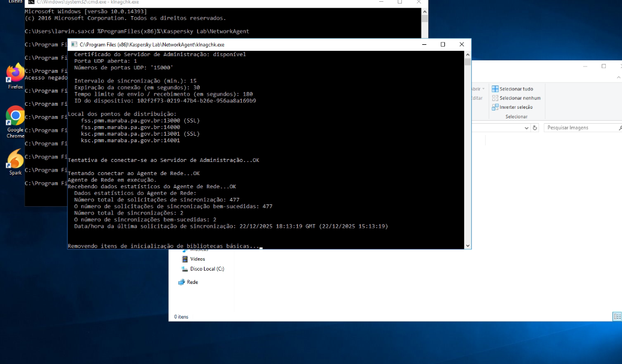Click Inverter seleção in the ribbon

[x=513, y=107]
